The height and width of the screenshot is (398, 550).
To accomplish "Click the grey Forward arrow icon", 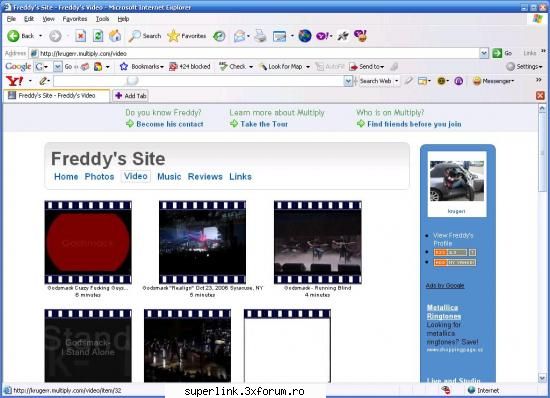I will click(x=55, y=36).
